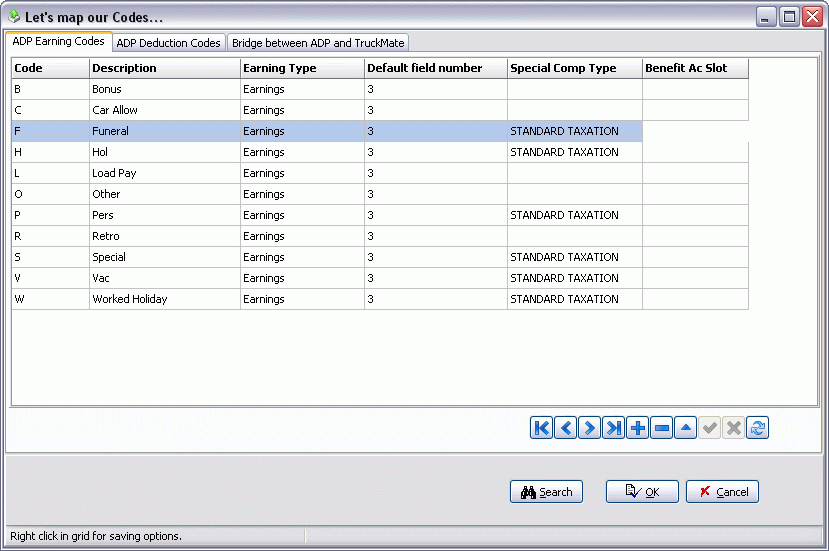Screen dimensions: 829x551
Task: Click Benefit Ac Slot cell in Pers row
Action: click(x=696, y=215)
